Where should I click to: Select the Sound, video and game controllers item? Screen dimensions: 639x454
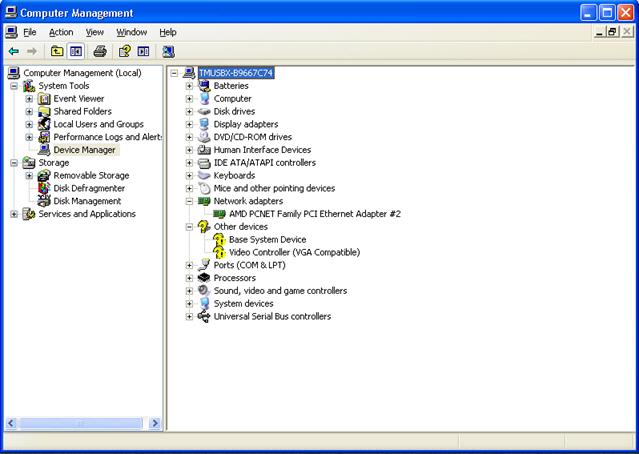coord(280,291)
